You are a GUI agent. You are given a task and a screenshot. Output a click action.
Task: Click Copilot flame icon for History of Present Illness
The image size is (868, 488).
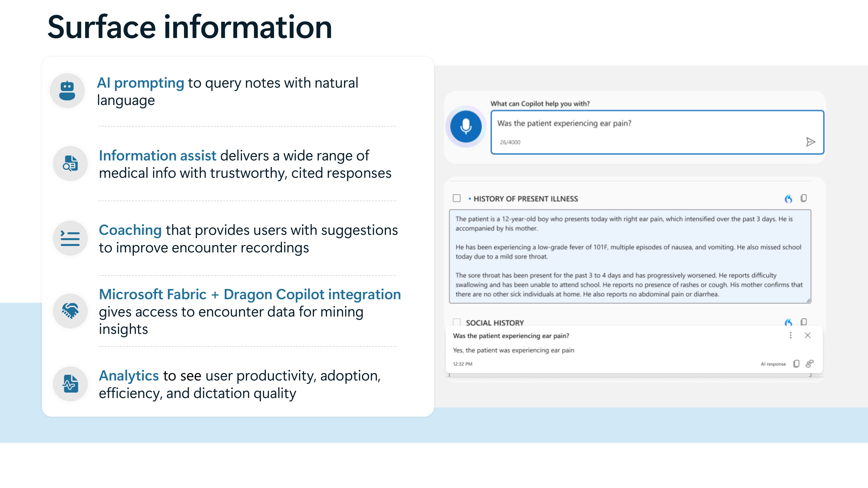tap(788, 198)
